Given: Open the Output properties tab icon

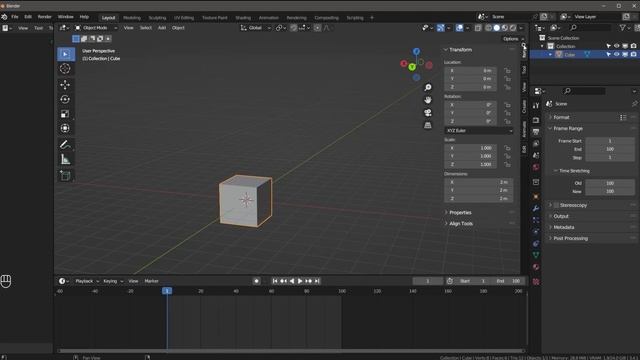Looking at the screenshot, I should click(x=536, y=132).
